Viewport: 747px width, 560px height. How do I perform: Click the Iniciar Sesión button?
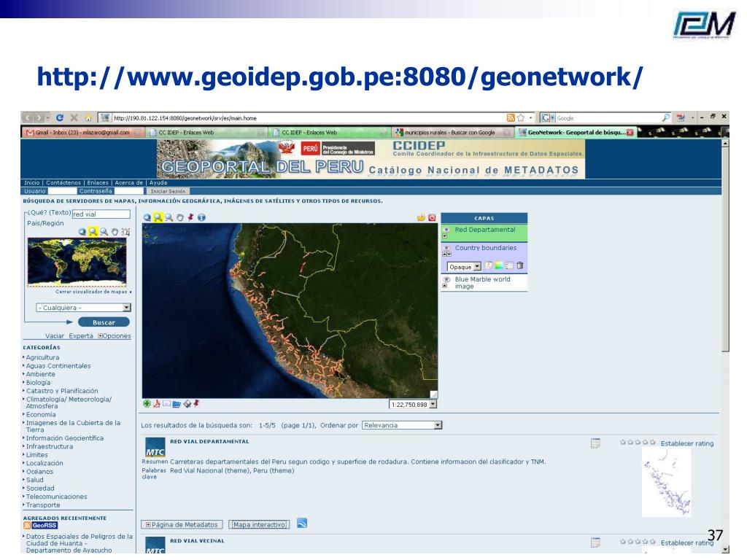pyautogui.click(x=168, y=192)
